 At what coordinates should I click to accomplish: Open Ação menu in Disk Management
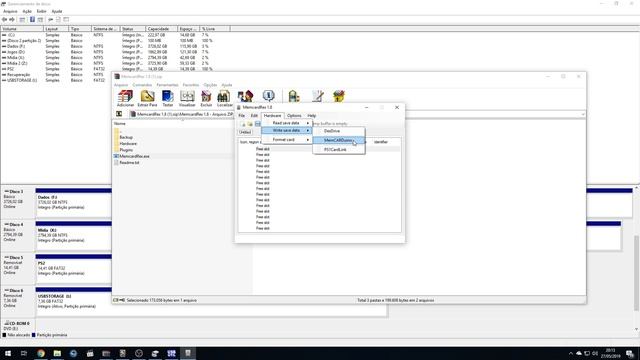[27, 11]
